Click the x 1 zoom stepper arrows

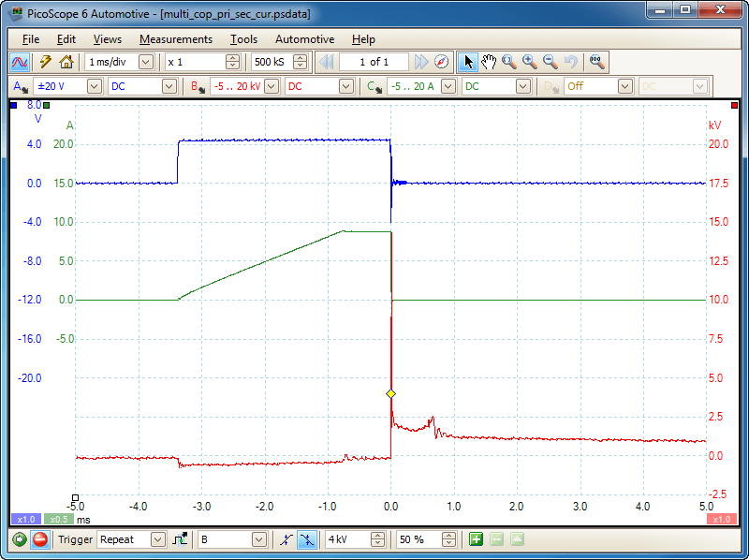tap(232, 62)
